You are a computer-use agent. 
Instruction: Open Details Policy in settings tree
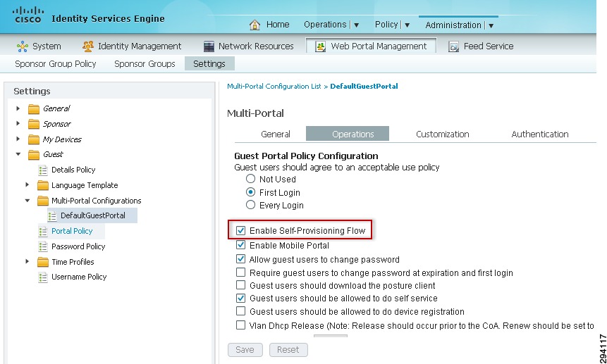(73, 170)
